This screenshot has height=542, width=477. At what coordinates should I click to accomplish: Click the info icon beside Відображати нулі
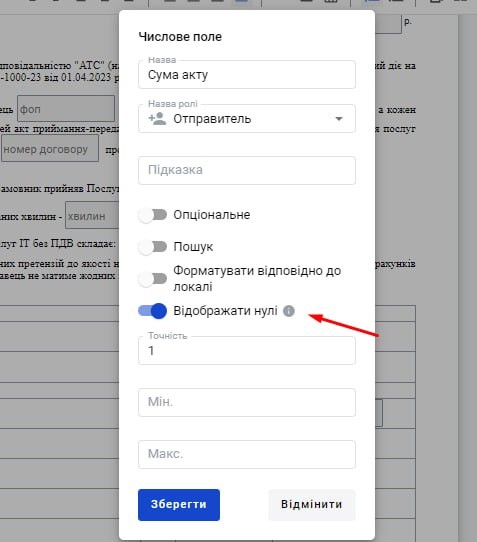click(x=289, y=311)
